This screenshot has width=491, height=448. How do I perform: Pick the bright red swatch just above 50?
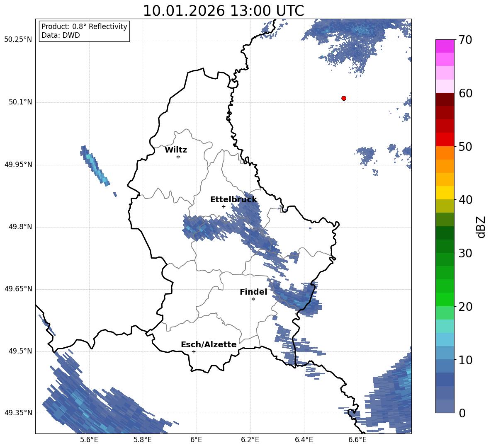point(445,140)
